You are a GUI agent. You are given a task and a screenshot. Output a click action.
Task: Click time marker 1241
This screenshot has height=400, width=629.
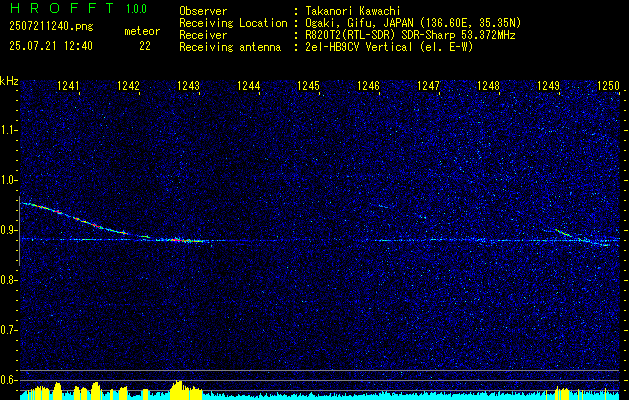point(68,85)
